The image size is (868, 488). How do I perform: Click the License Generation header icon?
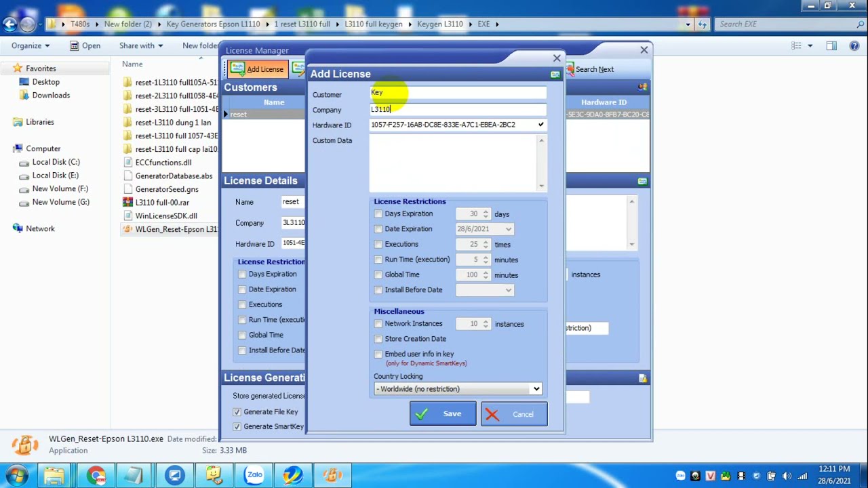click(x=642, y=378)
